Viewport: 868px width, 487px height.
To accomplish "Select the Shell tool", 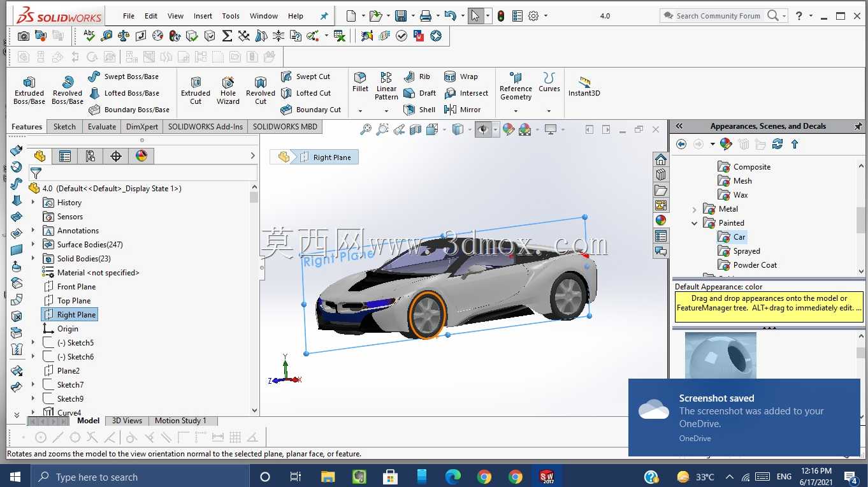I will pos(420,110).
